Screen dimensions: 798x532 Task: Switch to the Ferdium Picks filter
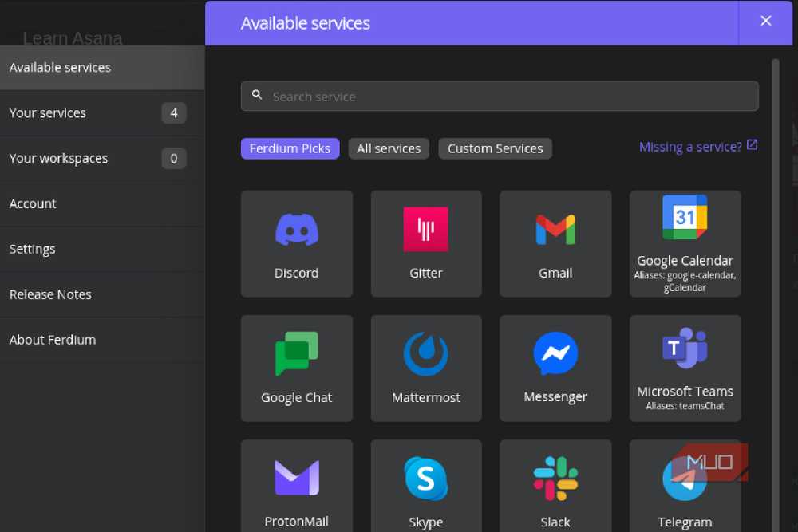pyautogui.click(x=290, y=148)
